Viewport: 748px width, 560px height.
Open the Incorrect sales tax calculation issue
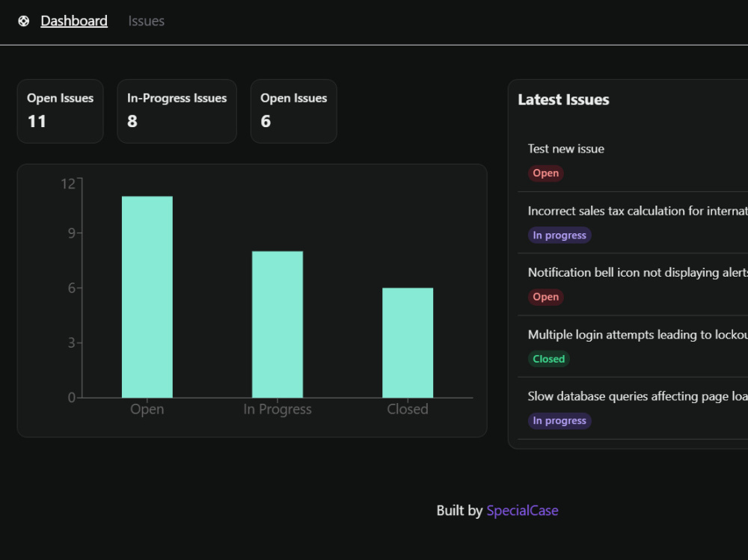tap(636, 211)
